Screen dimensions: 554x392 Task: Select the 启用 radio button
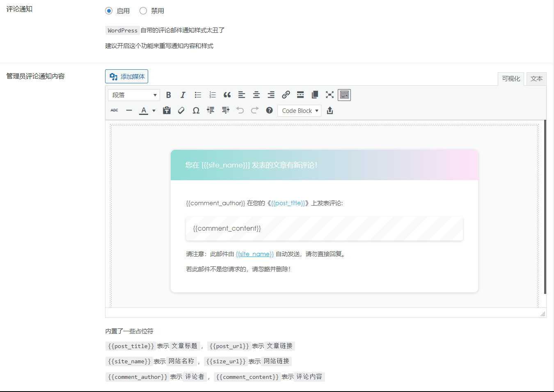point(109,11)
